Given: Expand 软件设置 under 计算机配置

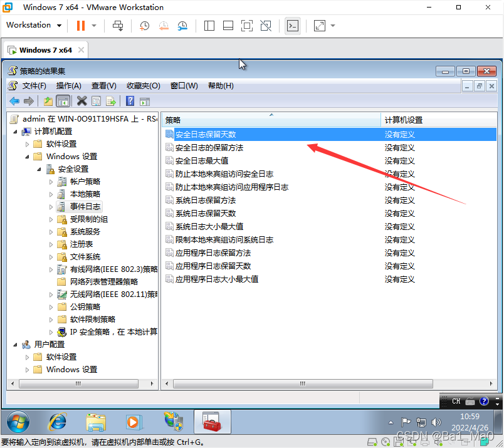Looking at the screenshot, I should [27, 144].
